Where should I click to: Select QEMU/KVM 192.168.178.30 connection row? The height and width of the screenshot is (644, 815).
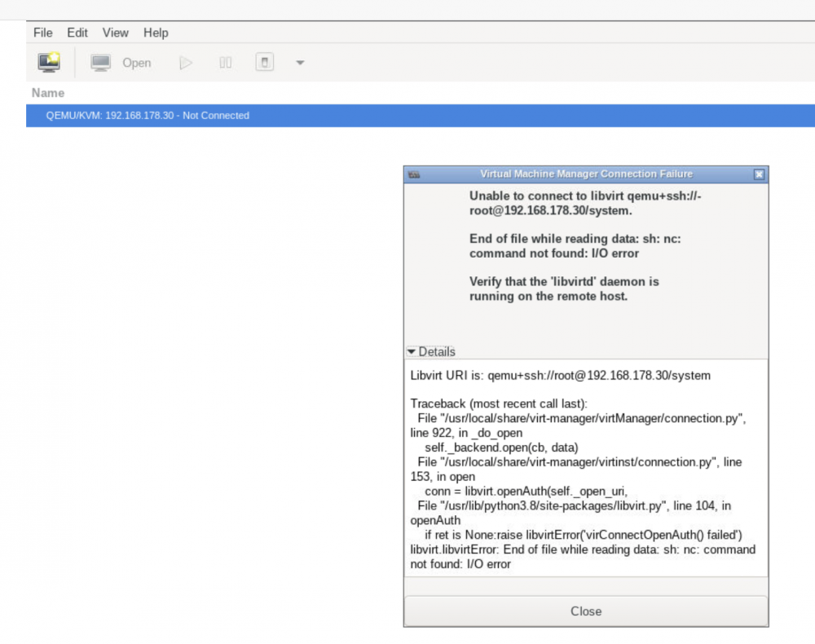pyautogui.click(x=420, y=116)
